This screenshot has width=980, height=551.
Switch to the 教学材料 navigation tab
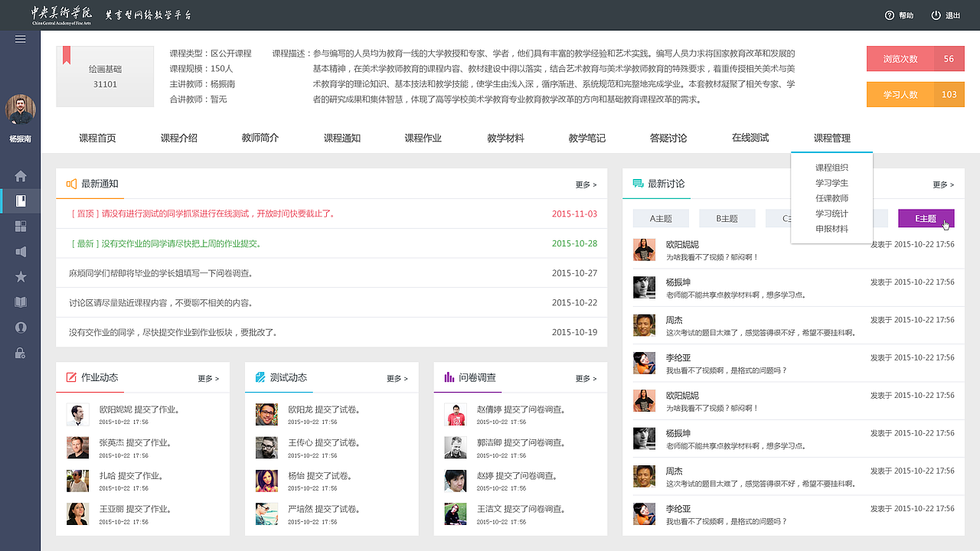[x=505, y=138]
